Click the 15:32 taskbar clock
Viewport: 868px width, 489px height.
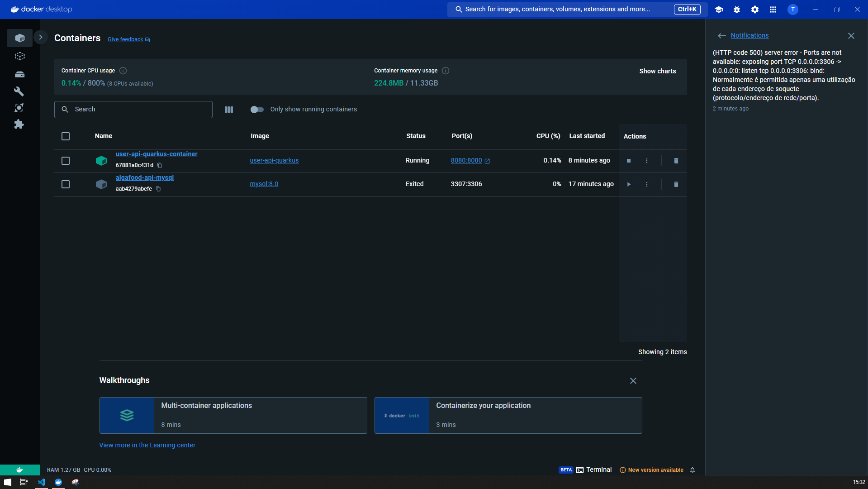pos(859,482)
